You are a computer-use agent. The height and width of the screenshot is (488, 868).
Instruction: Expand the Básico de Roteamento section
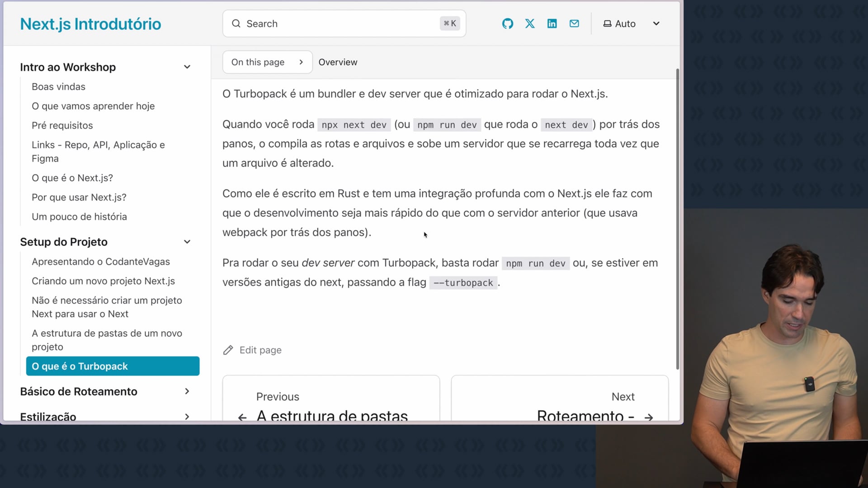(187, 391)
